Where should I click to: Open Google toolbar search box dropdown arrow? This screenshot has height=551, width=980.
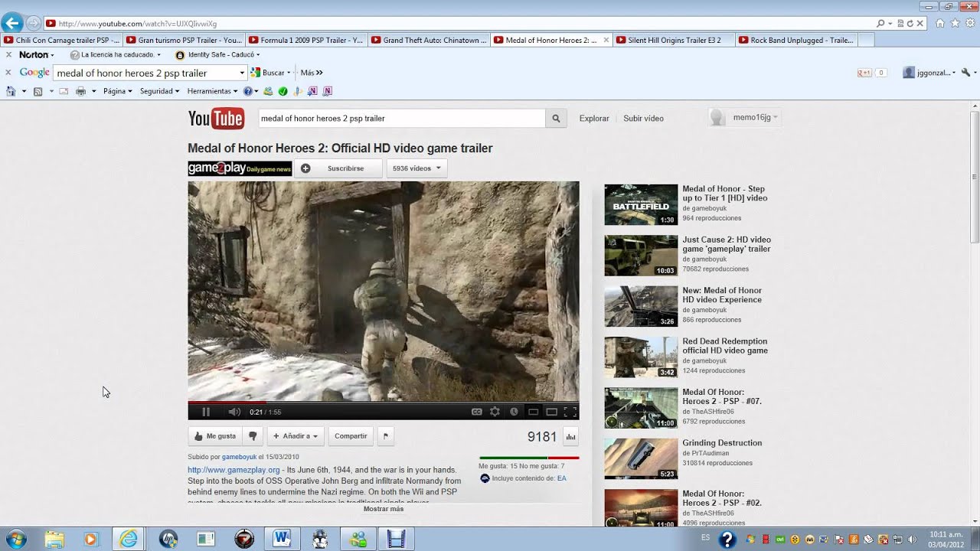tap(242, 73)
